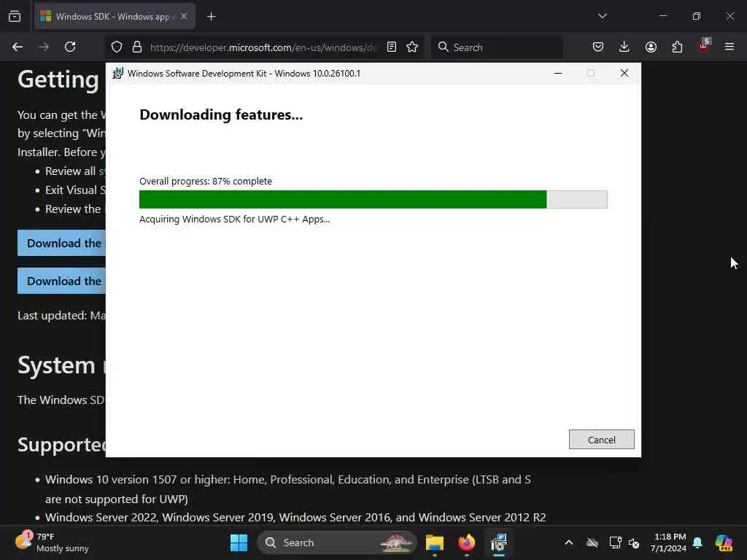Click the developer.microsoft.com URL address bar
This screenshot has height=560, width=747.
(263, 47)
